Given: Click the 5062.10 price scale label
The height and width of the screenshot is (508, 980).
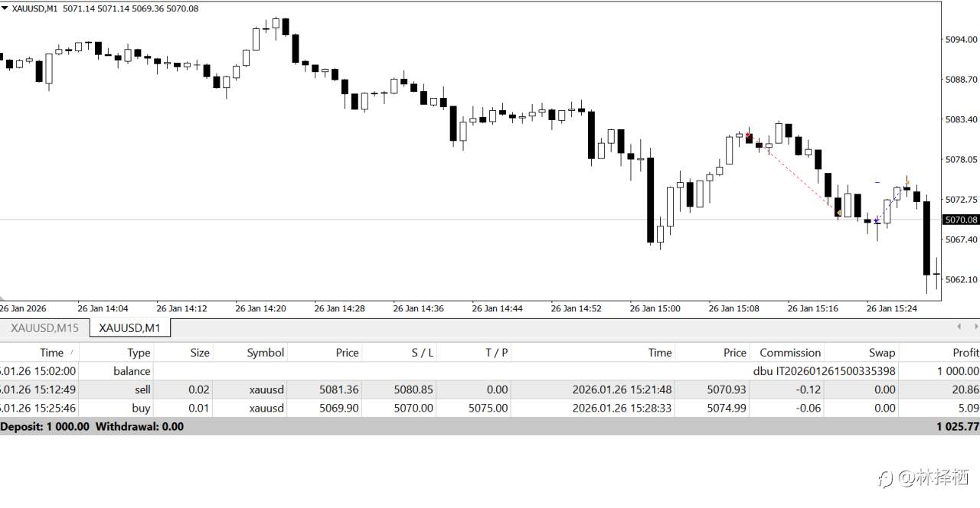Looking at the screenshot, I should click(962, 279).
